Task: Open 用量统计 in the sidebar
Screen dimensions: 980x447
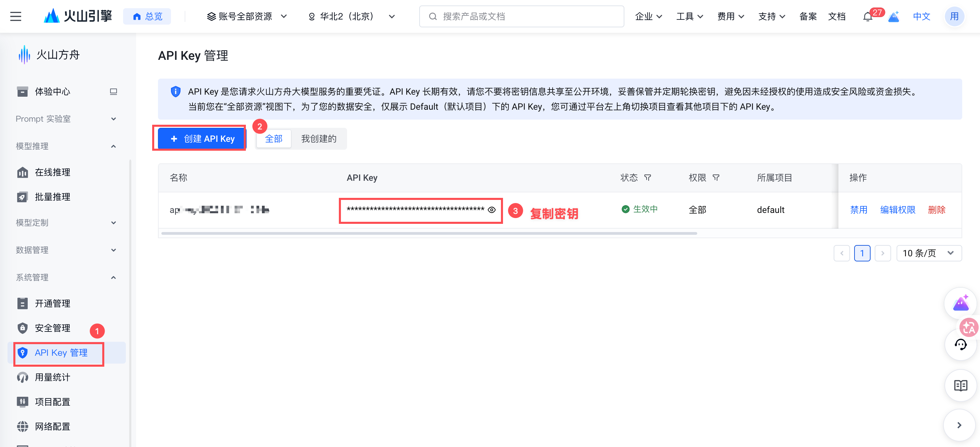Action: pos(53,377)
